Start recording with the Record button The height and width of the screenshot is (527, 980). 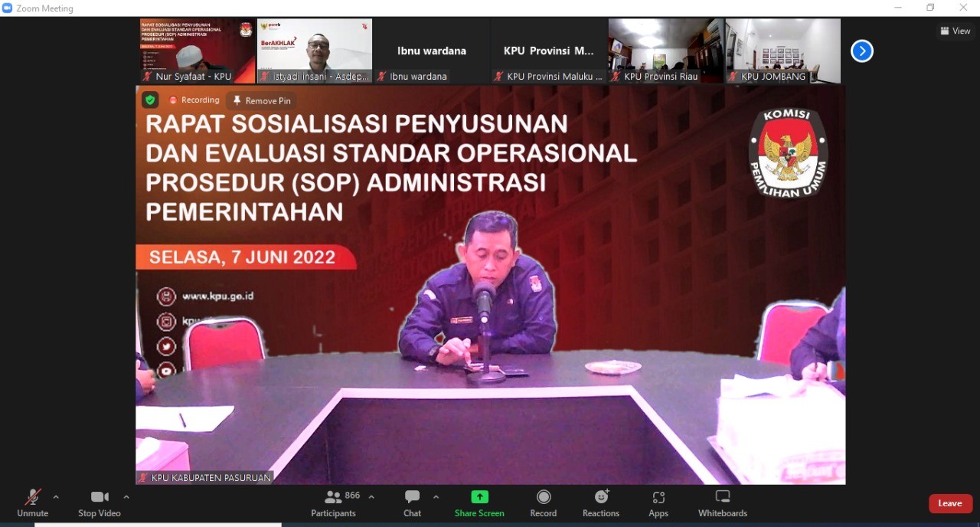[x=544, y=502]
